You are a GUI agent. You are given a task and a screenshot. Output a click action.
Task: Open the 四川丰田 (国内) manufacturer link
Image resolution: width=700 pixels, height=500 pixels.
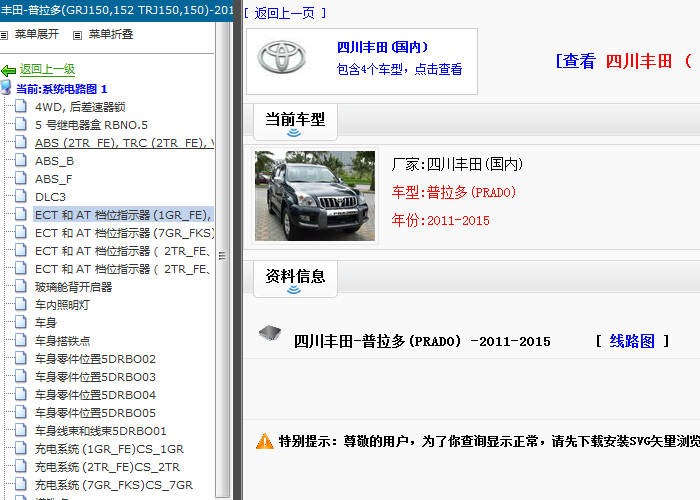point(383,47)
